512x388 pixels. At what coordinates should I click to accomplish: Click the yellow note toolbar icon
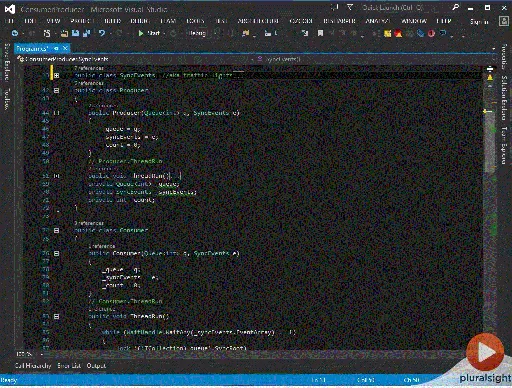click(387, 33)
